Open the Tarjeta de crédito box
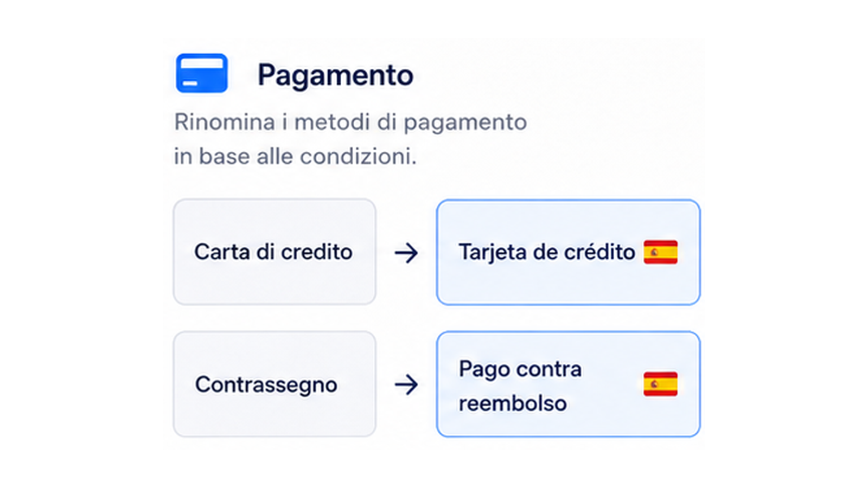868x488 pixels. coord(568,252)
